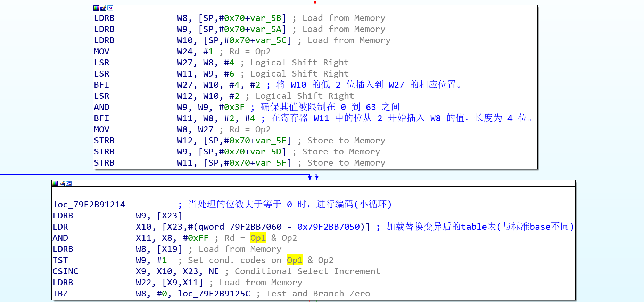Viewport: 644px width, 302px height.
Task: Click the TBZ mnemonic
Action: click(x=60, y=294)
